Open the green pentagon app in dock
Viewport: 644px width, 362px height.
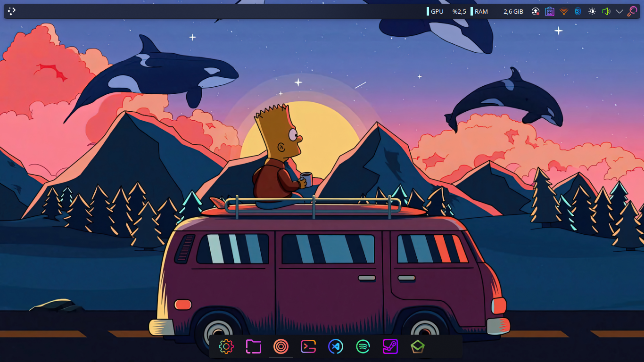[x=418, y=347]
